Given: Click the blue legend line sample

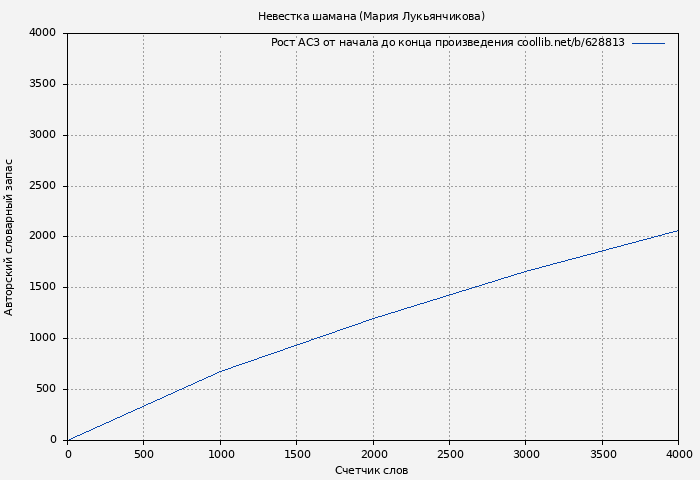Looking at the screenshot, I should pos(648,43).
